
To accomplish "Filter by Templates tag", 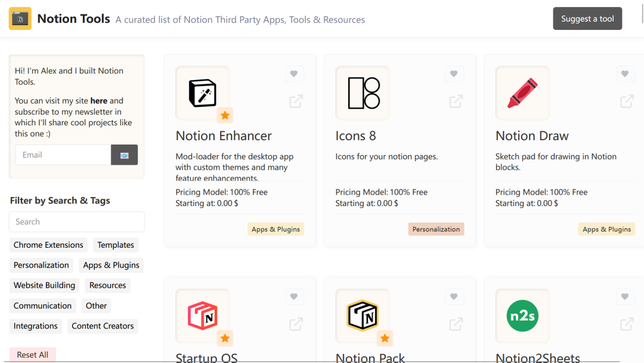I will point(116,245).
